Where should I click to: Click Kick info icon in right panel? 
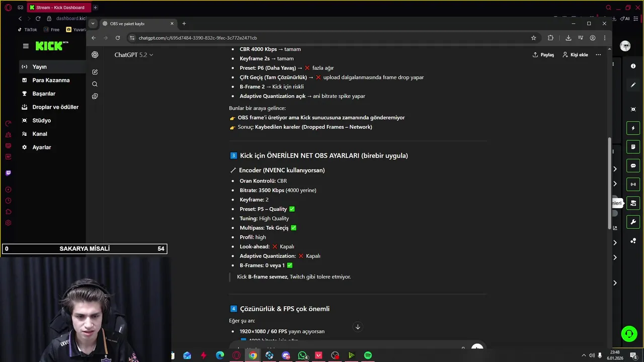633,66
